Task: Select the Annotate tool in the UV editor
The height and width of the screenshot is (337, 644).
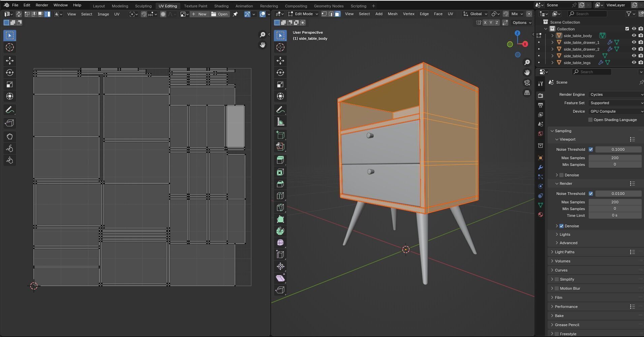Action: [10, 110]
